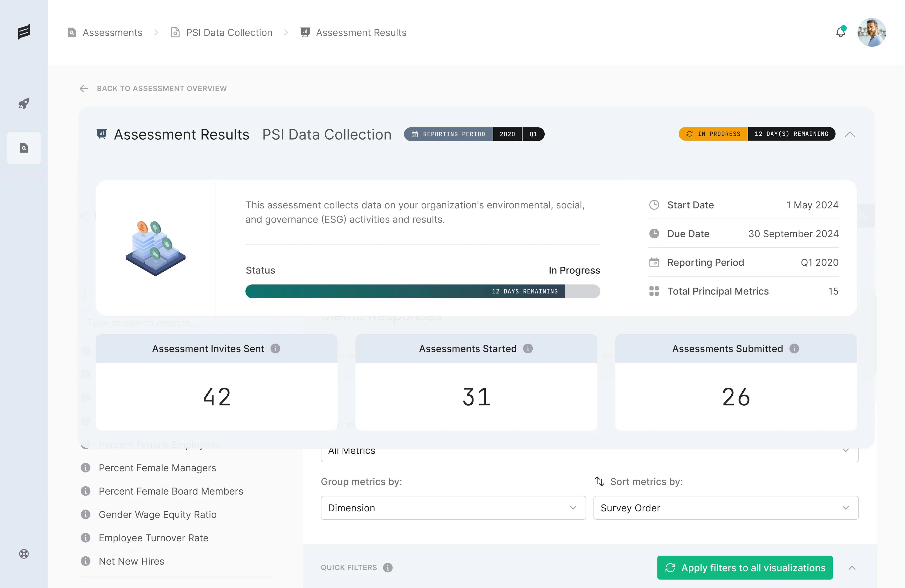Click info icon beside Assessment Invites Sent
The width and height of the screenshot is (905, 588).
[x=275, y=348]
